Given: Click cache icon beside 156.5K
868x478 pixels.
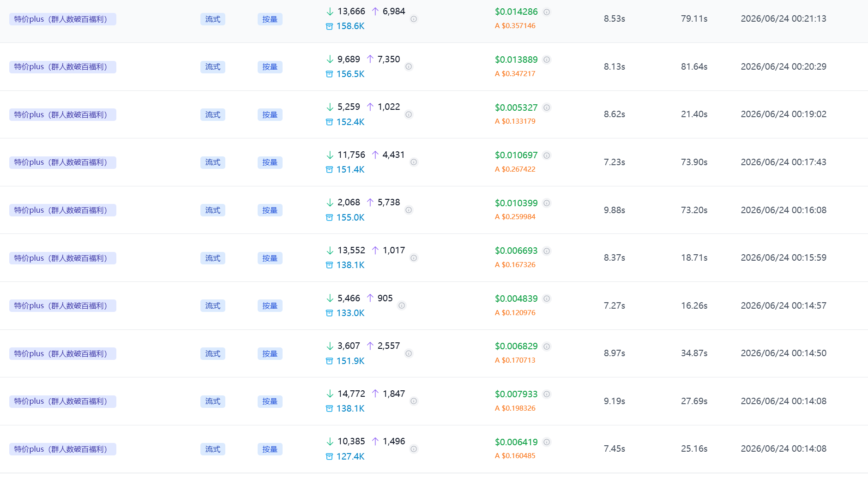Looking at the screenshot, I should (x=329, y=74).
